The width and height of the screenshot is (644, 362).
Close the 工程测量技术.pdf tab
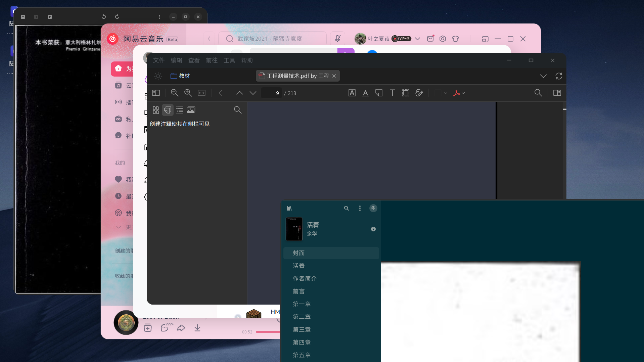[334, 76]
